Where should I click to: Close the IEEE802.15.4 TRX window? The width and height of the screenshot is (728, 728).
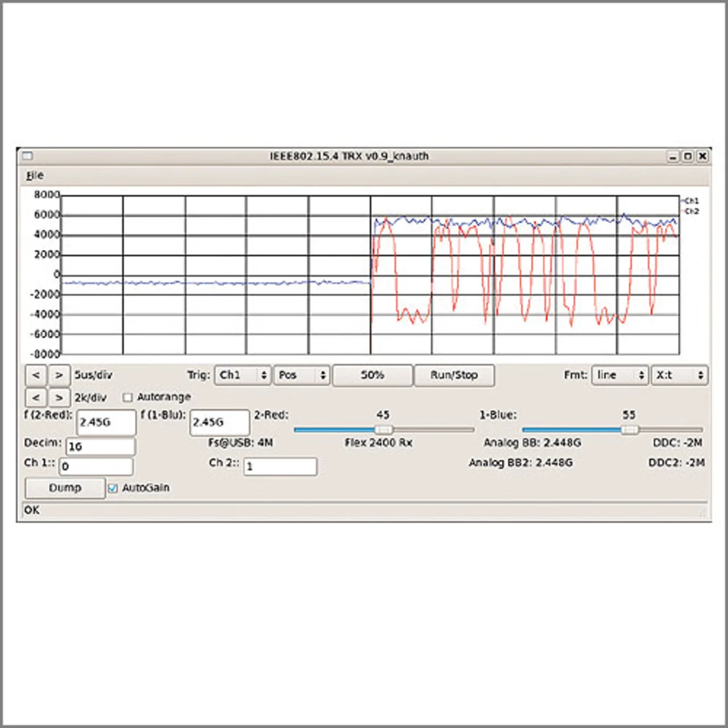tap(703, 156)
